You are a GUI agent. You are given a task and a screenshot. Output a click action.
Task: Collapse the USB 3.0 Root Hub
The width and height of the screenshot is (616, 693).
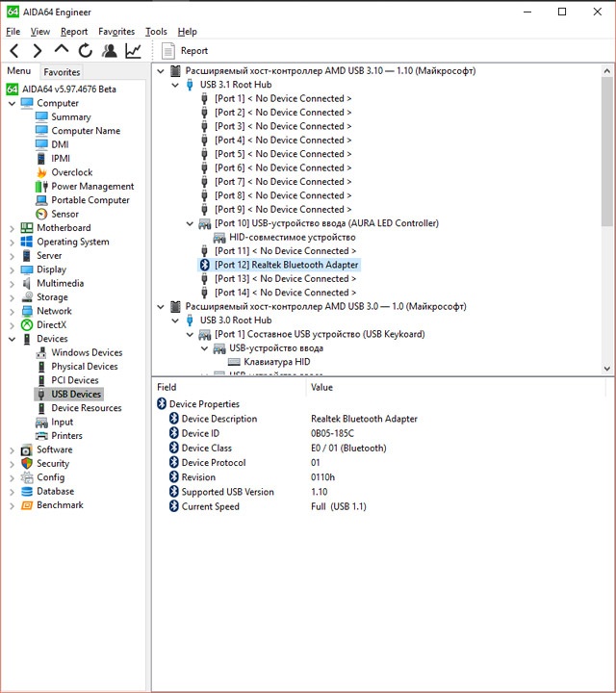point(175,321)
